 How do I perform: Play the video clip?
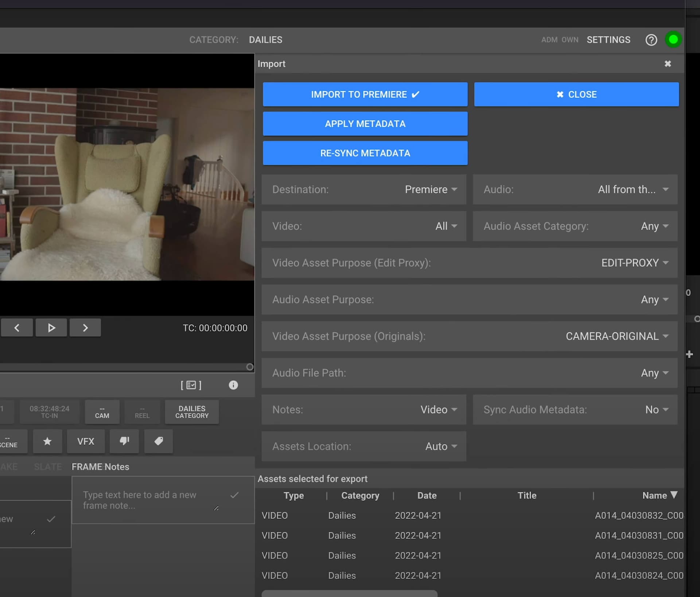pyautogui.click(x=51, y=328)
